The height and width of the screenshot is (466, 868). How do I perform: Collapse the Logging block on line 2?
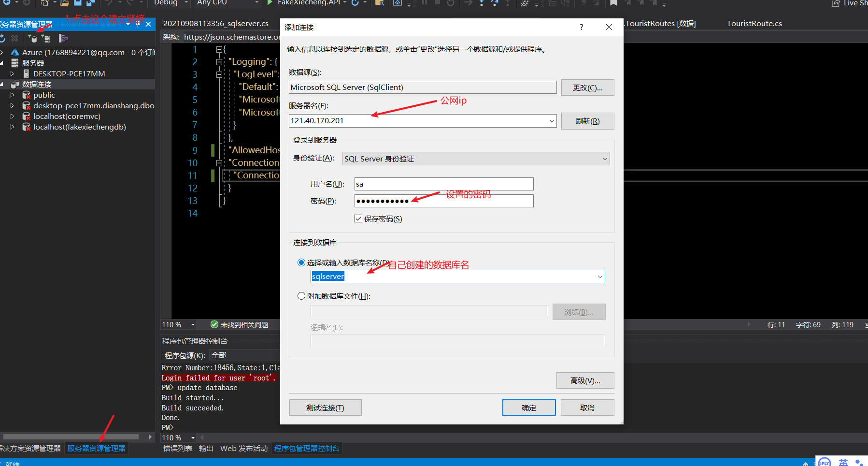[x=219, y=62]
